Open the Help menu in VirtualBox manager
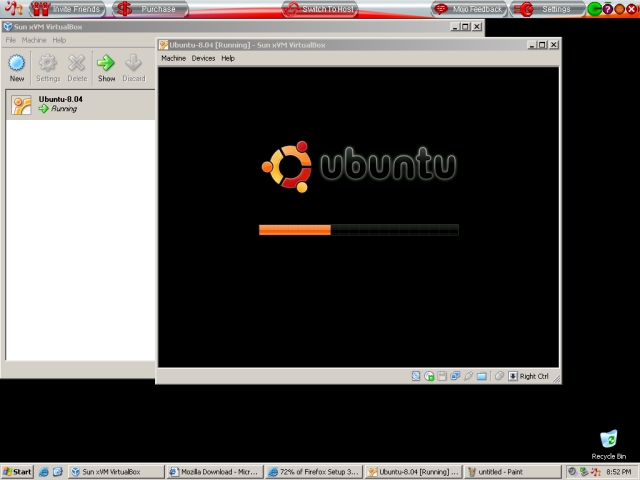Viewport: 640px width, 480px height. point(59,40)
